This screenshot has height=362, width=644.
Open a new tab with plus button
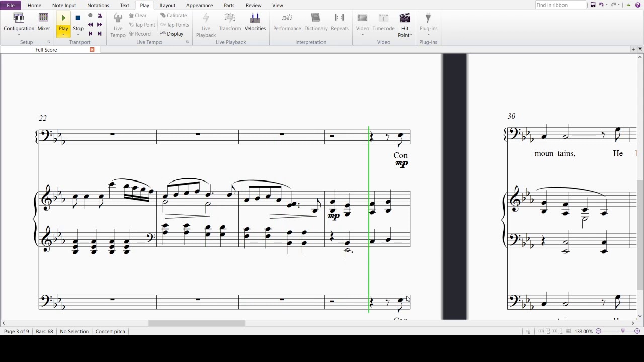coord(633,49)
